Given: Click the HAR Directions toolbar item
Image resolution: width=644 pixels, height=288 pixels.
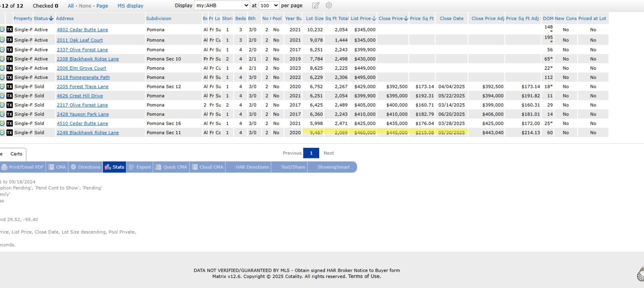Looking at the screenshot, I should tap(252, 167).
